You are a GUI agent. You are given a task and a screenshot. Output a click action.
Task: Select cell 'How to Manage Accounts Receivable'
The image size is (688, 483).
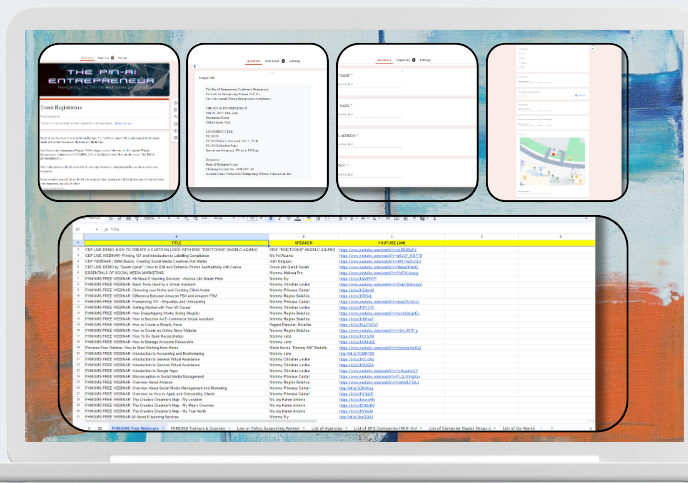(x=176, y=342)
